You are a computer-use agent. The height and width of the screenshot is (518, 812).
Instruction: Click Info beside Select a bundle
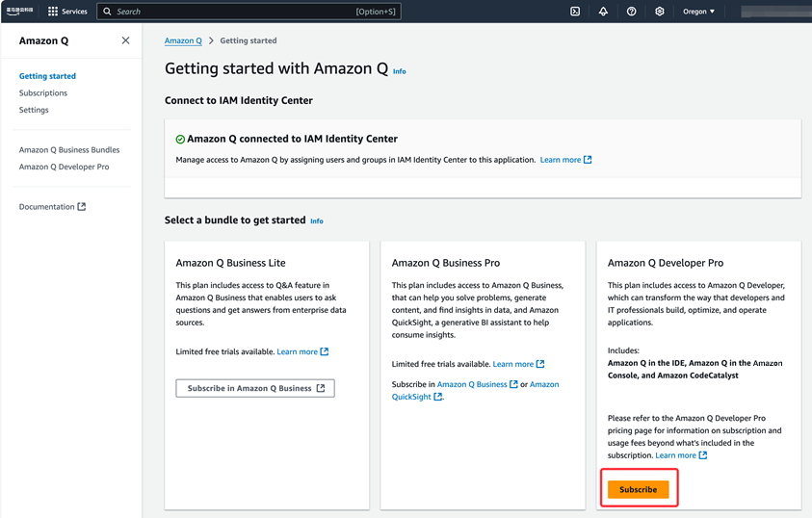pyautogui.click(x=316, y=220)
